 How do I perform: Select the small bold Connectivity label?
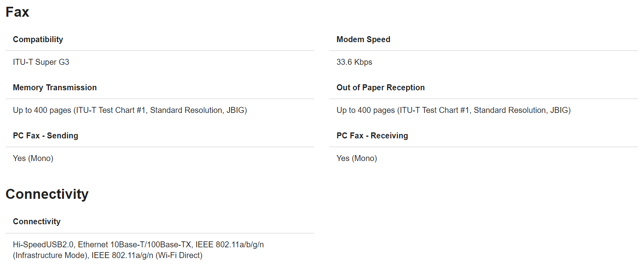click(x=37, y=221)
